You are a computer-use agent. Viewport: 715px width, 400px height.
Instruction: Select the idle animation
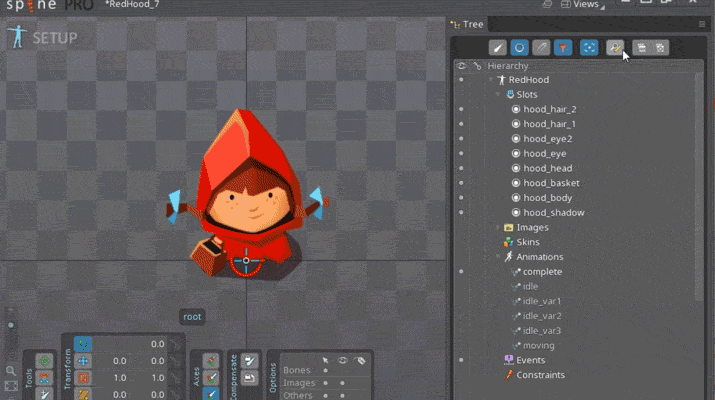[530, 286]
